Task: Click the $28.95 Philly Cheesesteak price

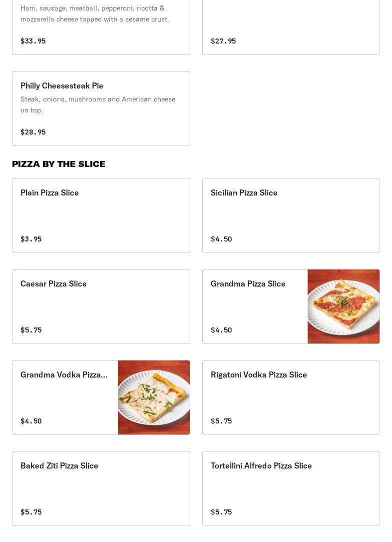Action: (33, 132)
